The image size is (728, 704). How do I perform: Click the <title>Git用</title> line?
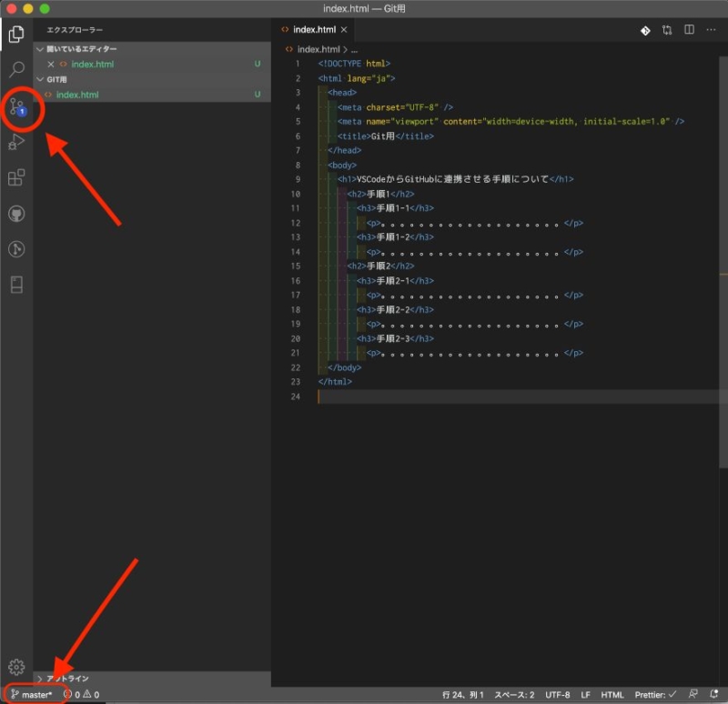(x=385, y=136)
